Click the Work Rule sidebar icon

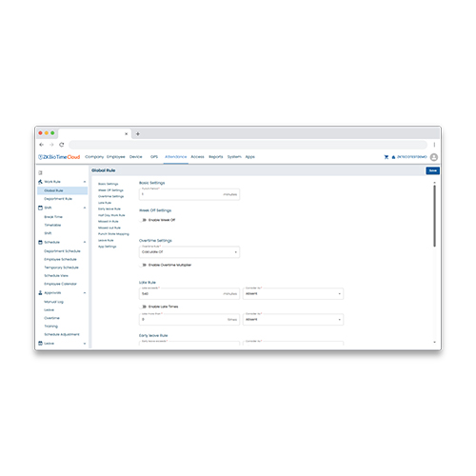[x=40, y=182]
